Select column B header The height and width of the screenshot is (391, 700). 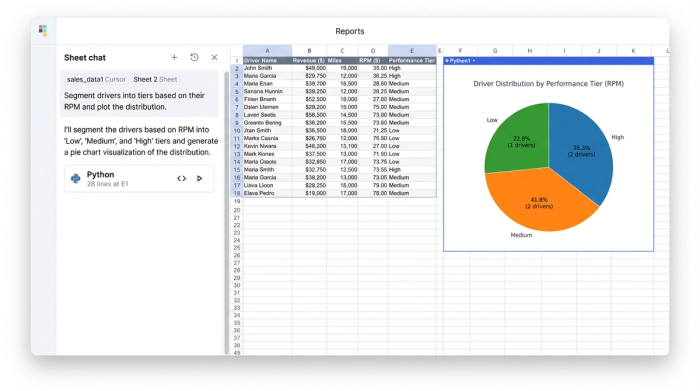(309, 50)
